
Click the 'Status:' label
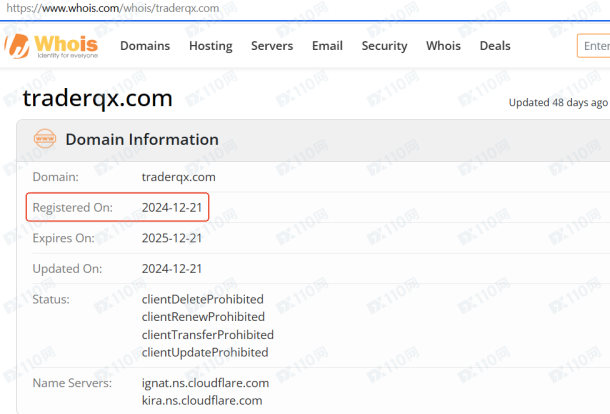(51, 299)
